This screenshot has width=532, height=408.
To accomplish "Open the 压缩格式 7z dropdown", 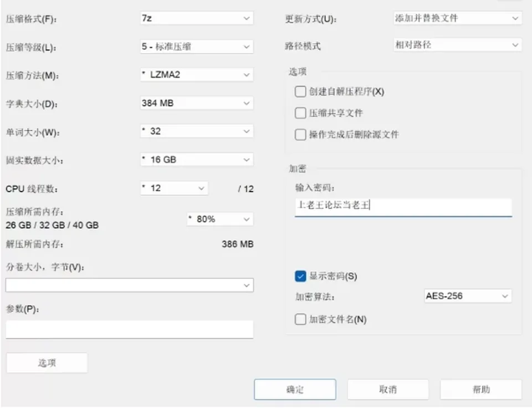I will 197,18.
